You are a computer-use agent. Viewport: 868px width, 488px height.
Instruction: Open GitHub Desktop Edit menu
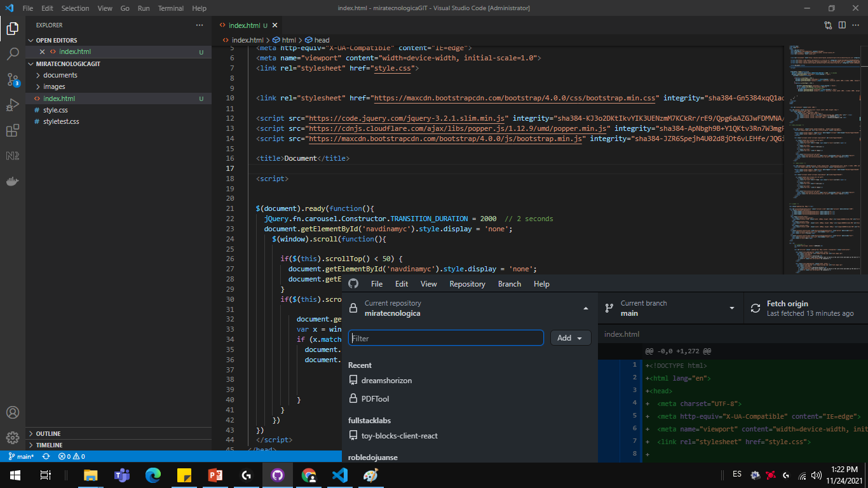point(402,284)
